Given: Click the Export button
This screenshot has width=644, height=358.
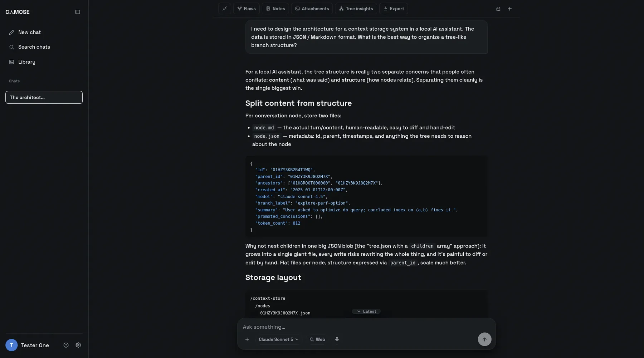Looking at the screenshot, I should (394, 9).
